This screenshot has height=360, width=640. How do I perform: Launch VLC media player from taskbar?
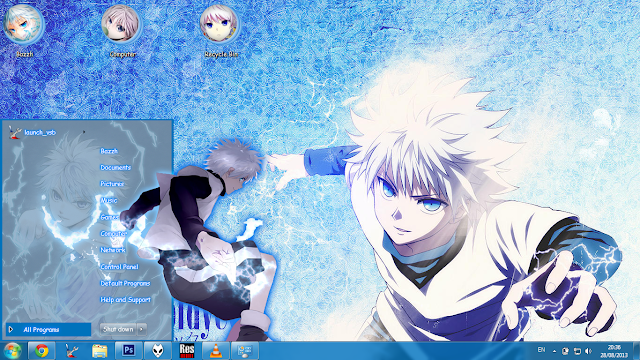point(216,351)
